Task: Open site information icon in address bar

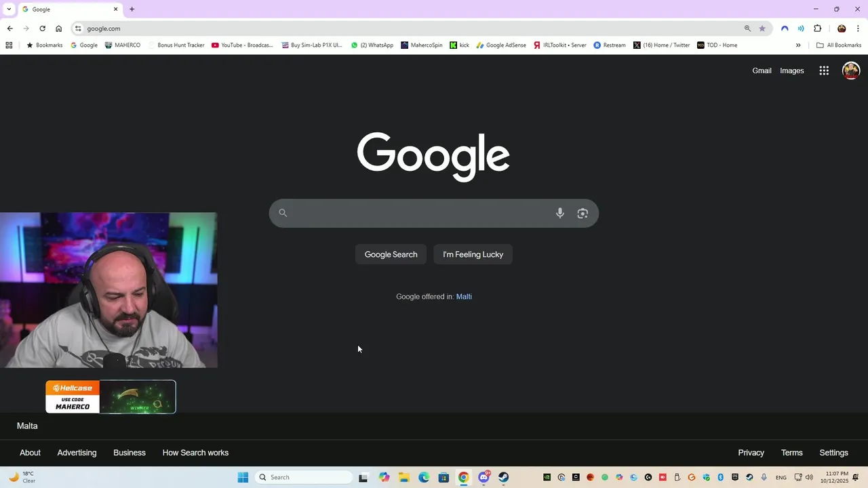Action: tap(78, 28)
